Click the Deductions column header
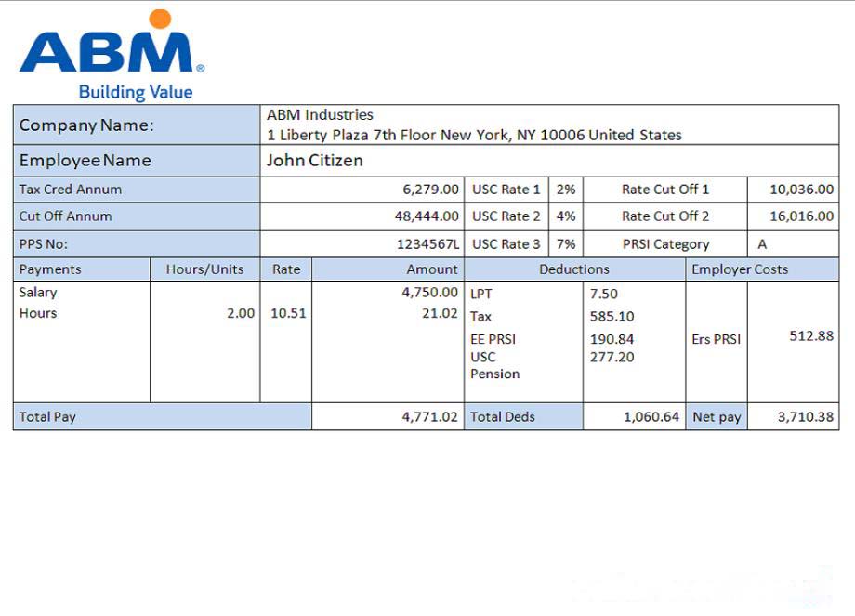This screenshot has width=855, height=616. [574, 269]
